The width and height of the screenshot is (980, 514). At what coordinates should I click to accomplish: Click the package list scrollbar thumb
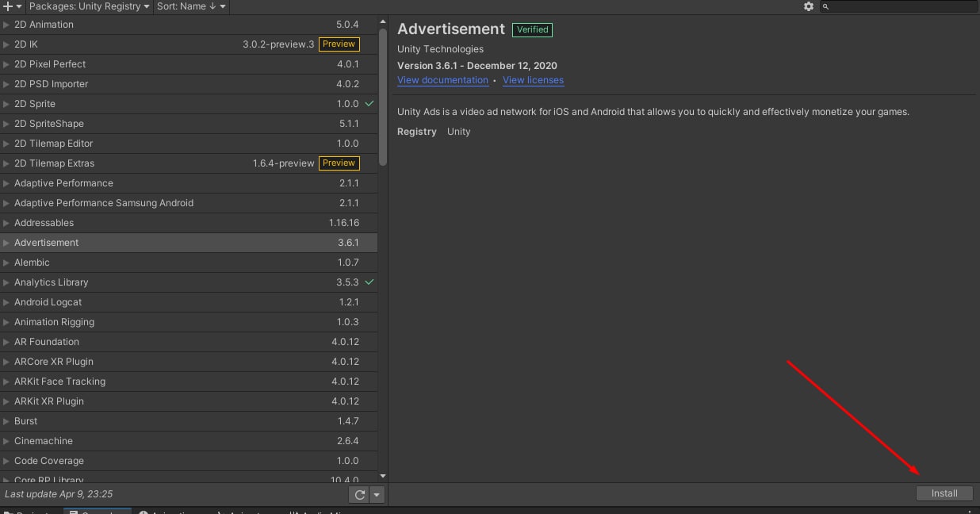383,96
